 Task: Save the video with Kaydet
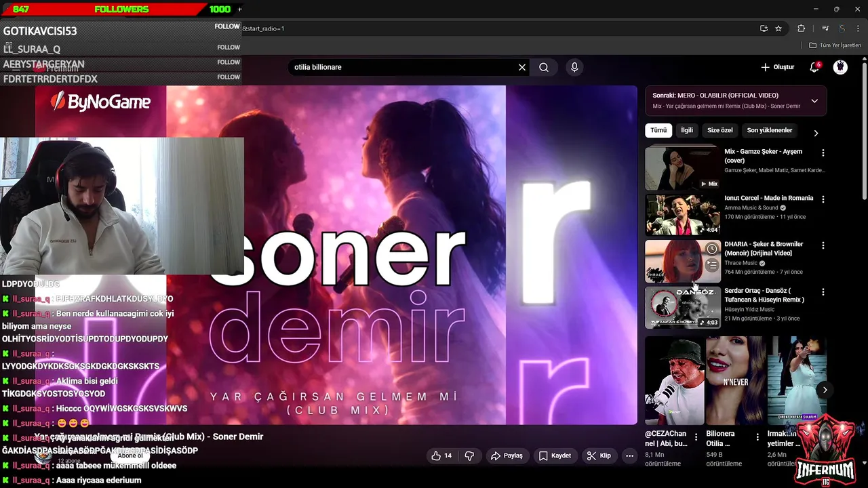tap(555, 455)
